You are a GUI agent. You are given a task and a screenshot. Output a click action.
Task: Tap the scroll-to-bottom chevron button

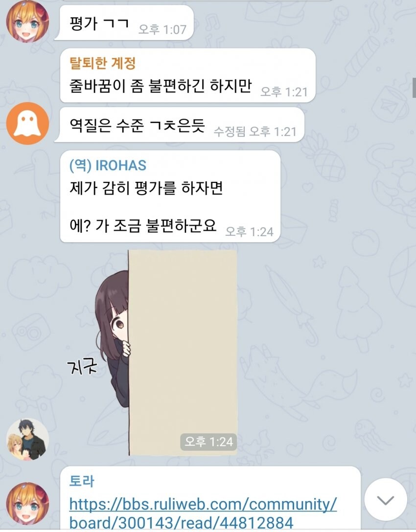(x=386, y=499)
